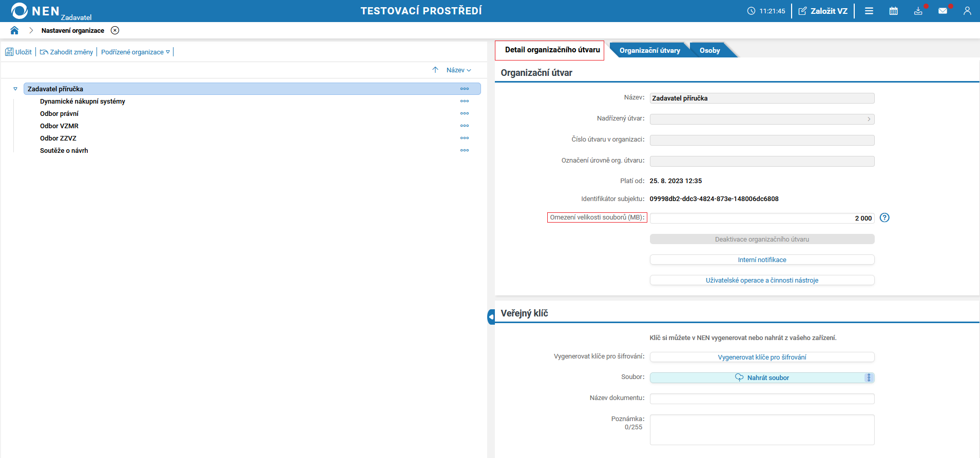The width and height of the screenshot is (980, 458).
Task: Open more options for Odbor právní
Action: pos(465,113)
